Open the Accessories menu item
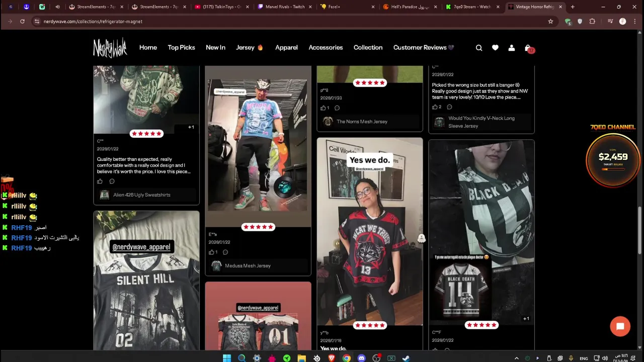The width and height of the screenshot is (644, 362). click(x=326, y=47)
